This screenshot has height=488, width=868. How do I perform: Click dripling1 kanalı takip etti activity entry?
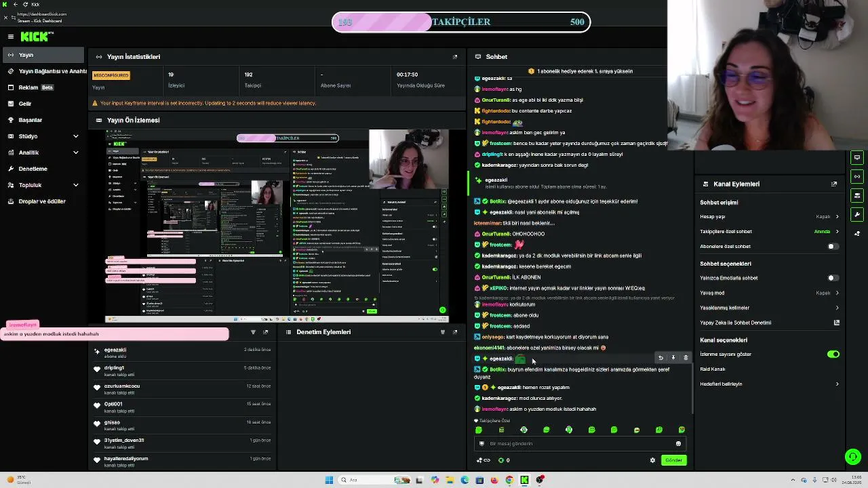point(182,371)
